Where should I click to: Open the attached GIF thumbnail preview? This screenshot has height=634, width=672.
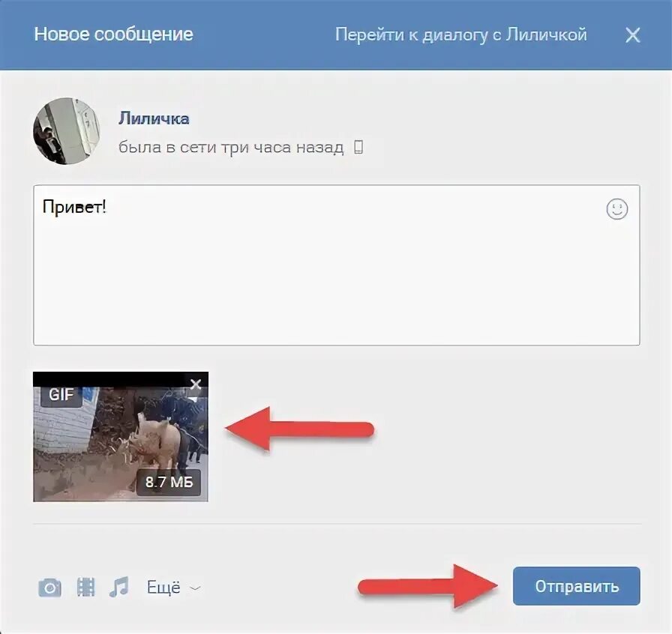[x=121, y=436]
